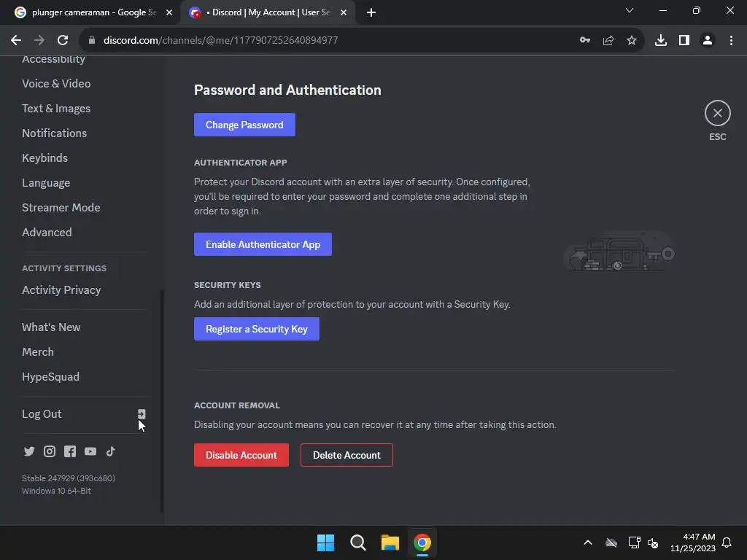Open Discord's Instagram social link icon

click(50, 451)
